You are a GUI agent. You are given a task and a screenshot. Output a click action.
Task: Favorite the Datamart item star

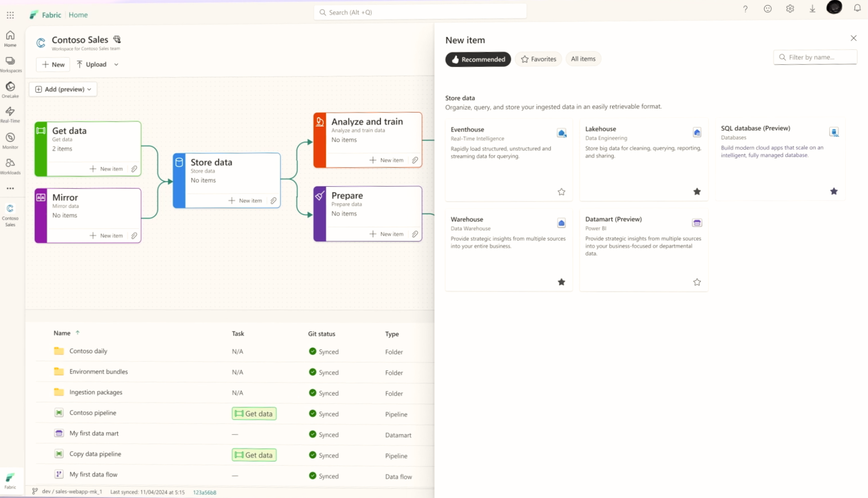(x=697, y=282)
